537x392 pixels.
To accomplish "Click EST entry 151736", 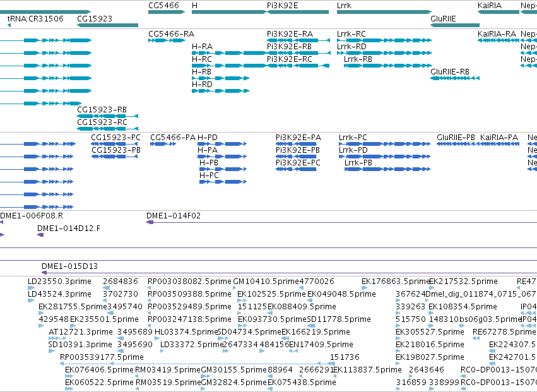I will point(331,364).
